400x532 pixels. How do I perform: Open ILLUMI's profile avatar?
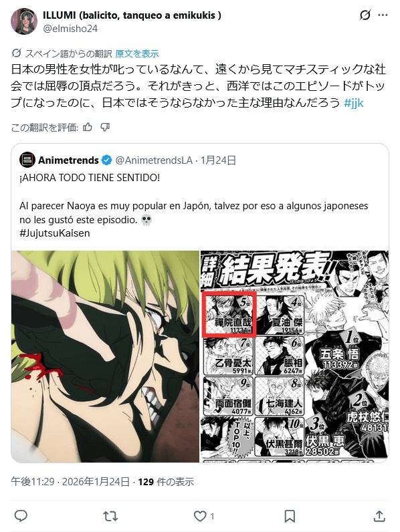click(x=24, y=21)
